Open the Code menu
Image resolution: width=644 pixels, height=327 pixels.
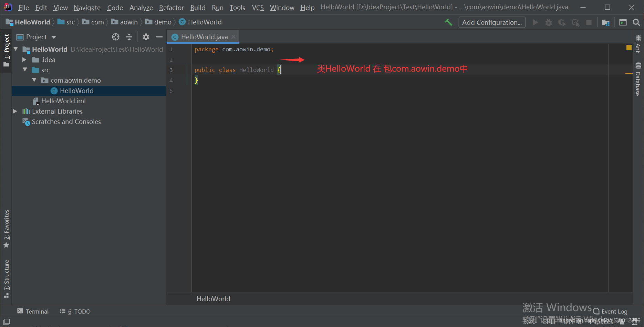[x=115, y=8]
